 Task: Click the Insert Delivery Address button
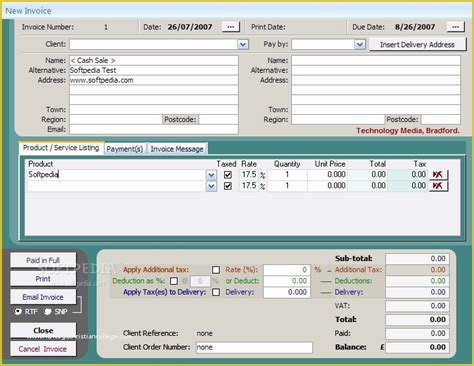[417, 45]
